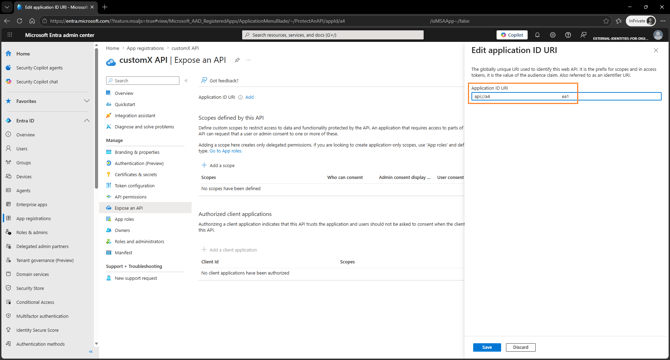Open Authentication methods in sidebar

(x=41, y=344)
